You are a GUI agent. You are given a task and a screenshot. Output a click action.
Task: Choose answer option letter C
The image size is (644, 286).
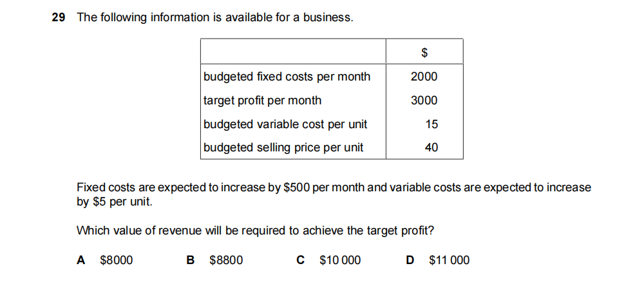pos(300,260)
